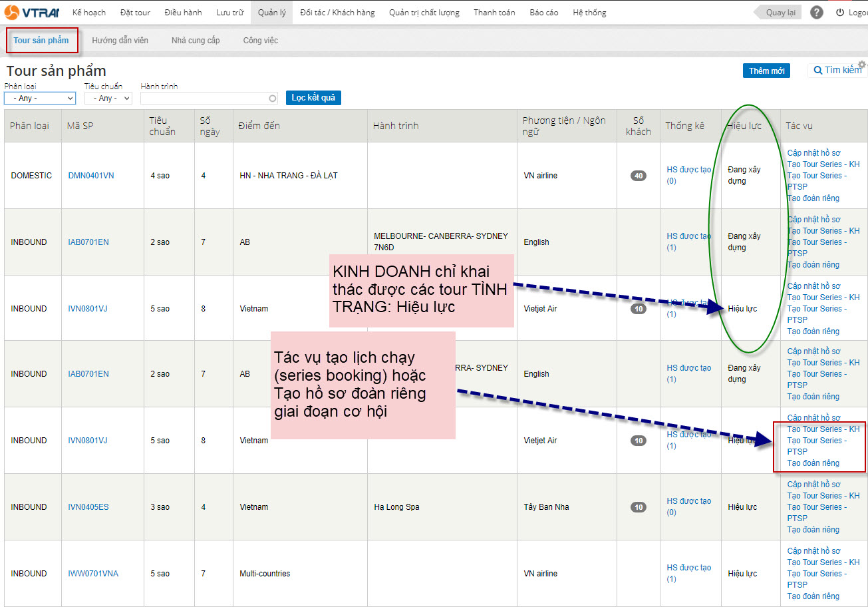The width and height of the screenshot is (868, 609).
Task: Click the VTRAI logo icon
Action: (11, 12)
